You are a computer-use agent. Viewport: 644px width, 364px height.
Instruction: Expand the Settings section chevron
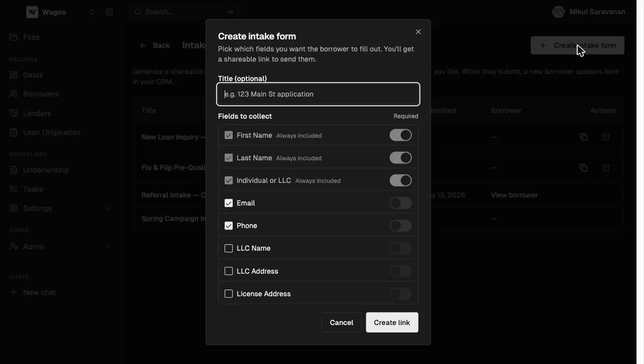click(x=107, y=208)
